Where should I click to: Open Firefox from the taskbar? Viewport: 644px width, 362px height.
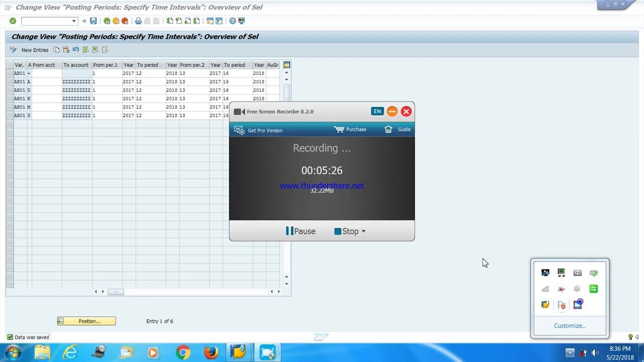(x=211, y=352)
